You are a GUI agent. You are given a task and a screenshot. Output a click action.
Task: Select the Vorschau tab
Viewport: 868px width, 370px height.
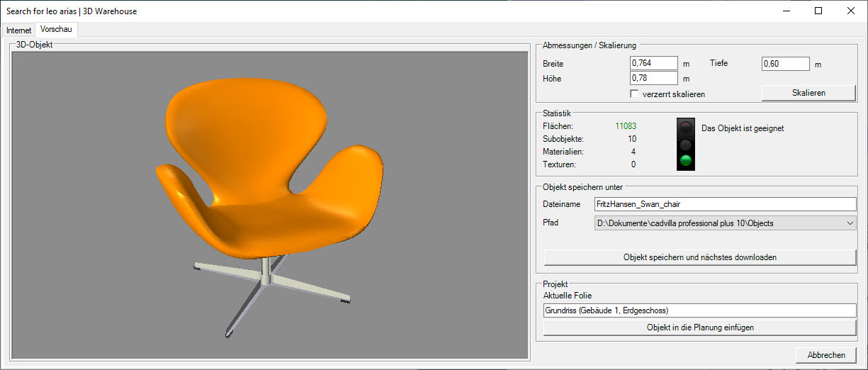coord(57,29)
